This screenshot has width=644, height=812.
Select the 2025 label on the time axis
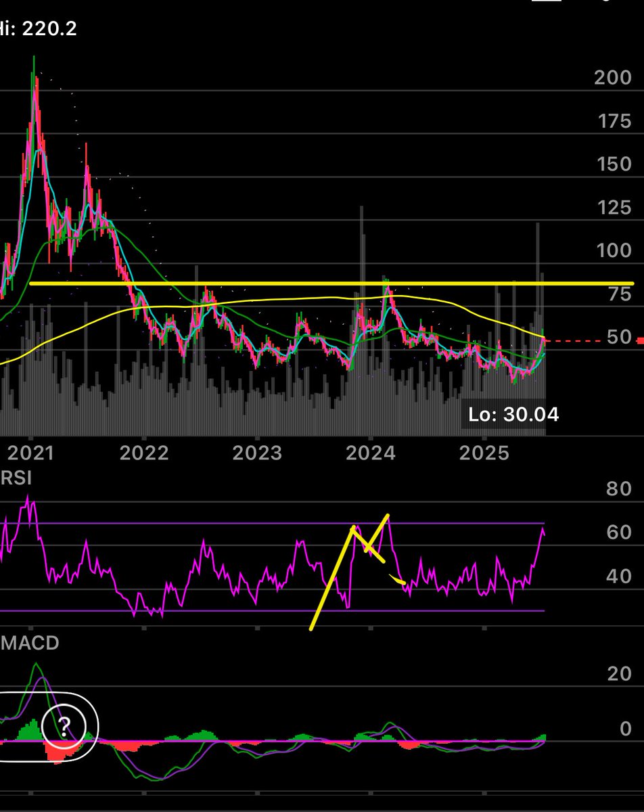point(483,452)
